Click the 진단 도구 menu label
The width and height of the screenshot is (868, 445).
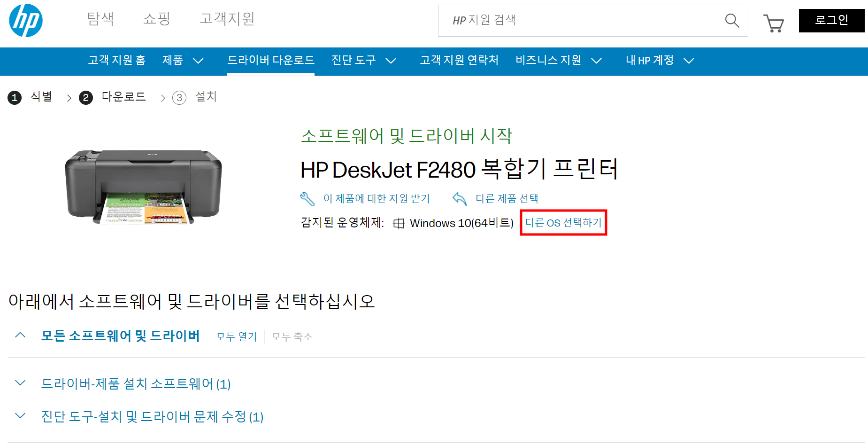tap(353, 60)
